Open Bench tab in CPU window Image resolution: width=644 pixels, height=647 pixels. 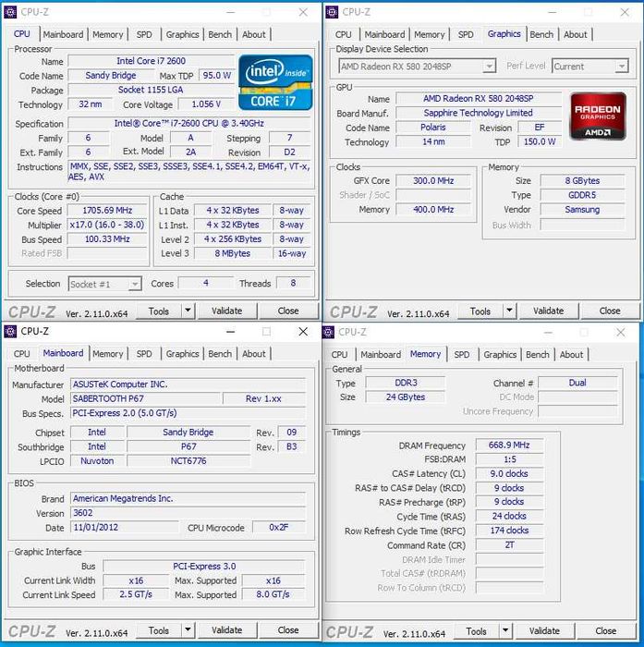coord(220,34)
